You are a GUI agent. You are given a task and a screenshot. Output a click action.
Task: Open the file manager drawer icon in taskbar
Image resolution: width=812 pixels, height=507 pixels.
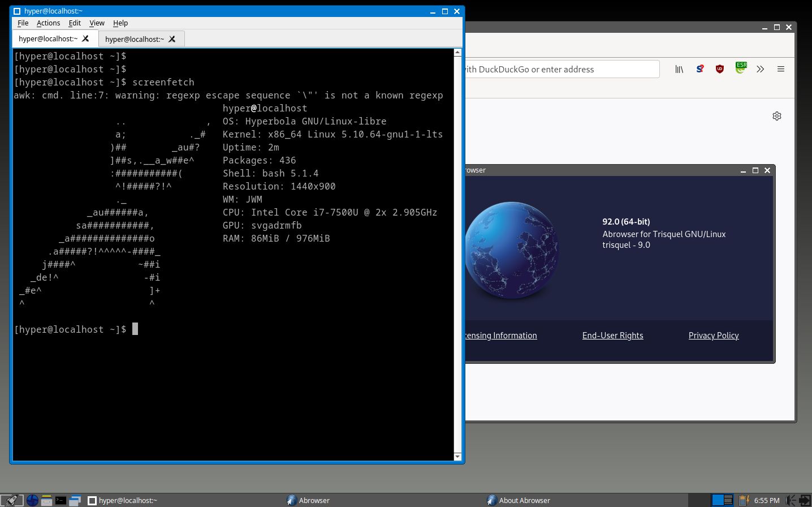coord(46,500)
